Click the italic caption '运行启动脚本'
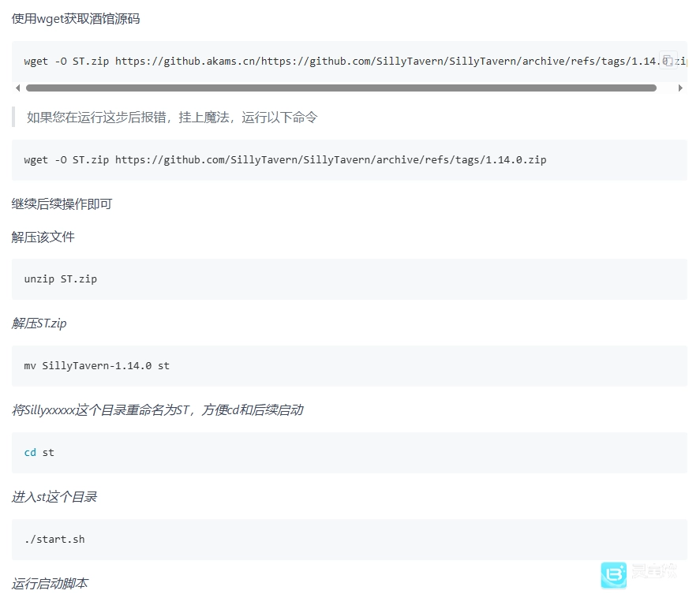This screenshot has width=700, height=598. 50,584
